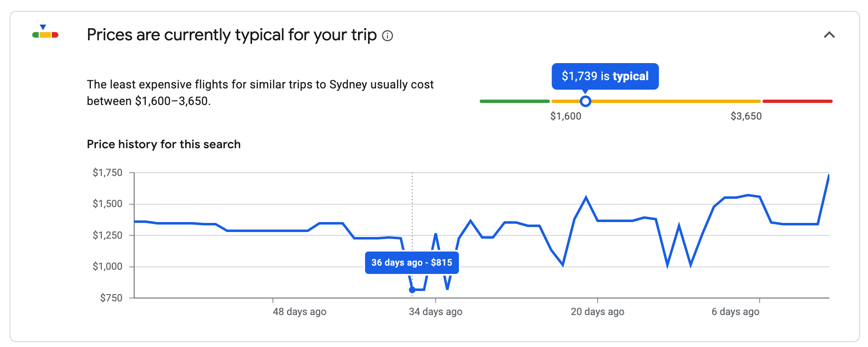
Task: Click the Price history for this search heading
Action: (x=164, y=144)
